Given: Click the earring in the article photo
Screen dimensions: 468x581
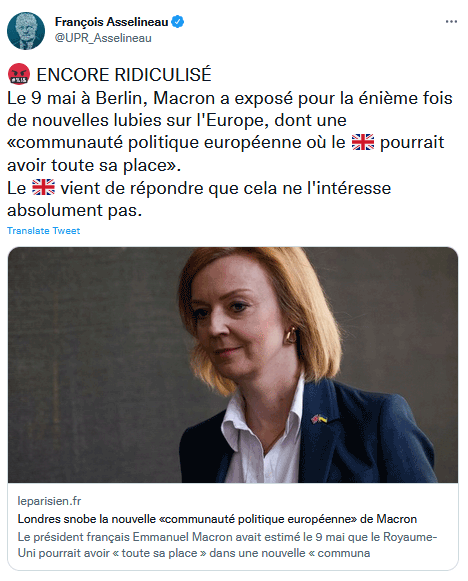Looking at the screenshot, I should click(x=291, y=335).
